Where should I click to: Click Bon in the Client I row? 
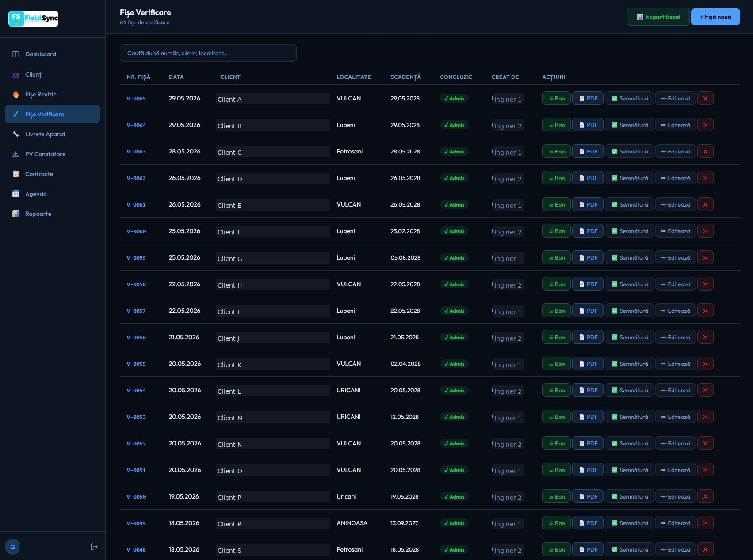pyautogui.click(x=556, y=311)
